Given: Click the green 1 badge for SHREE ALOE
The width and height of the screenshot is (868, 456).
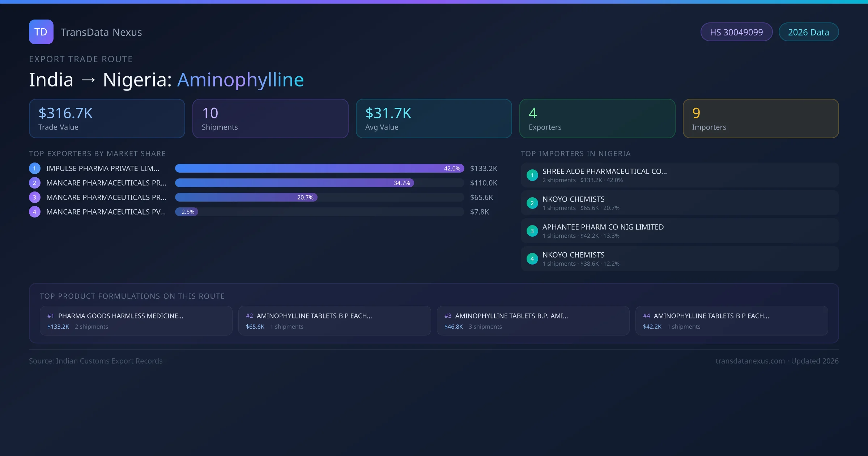Looking at the screenshot, I should [x=532, y=175].
